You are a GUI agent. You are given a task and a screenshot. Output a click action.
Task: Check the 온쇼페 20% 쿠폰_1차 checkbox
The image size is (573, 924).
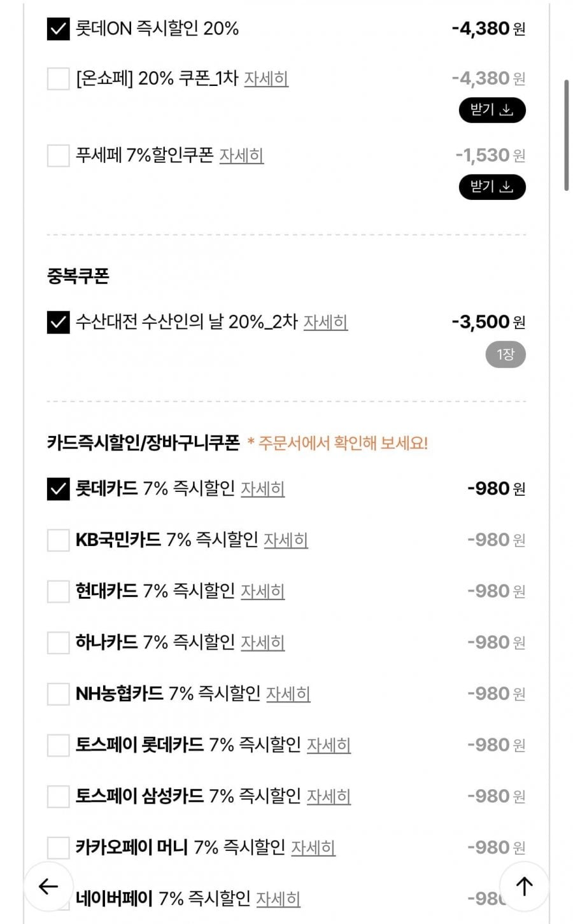pyautogui.click(x=58, y=79)
